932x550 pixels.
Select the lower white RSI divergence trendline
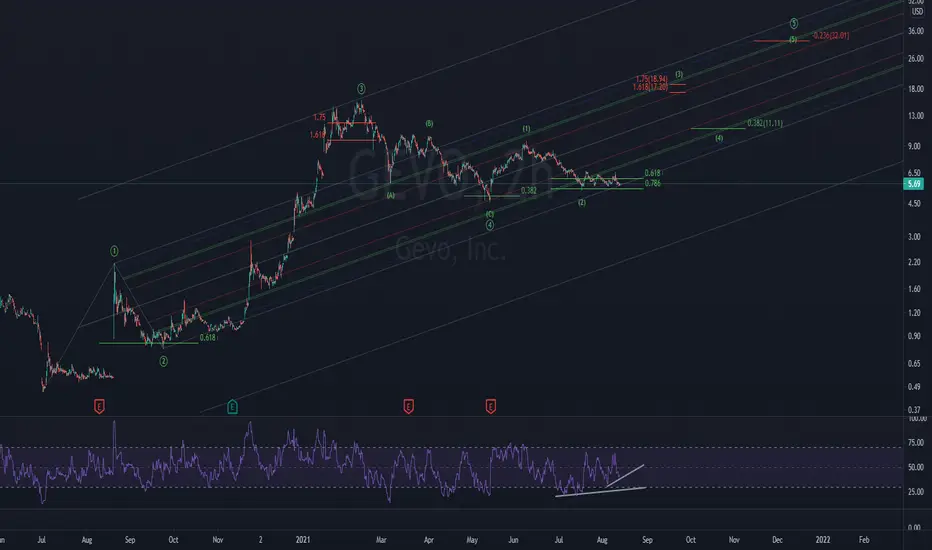600,492
